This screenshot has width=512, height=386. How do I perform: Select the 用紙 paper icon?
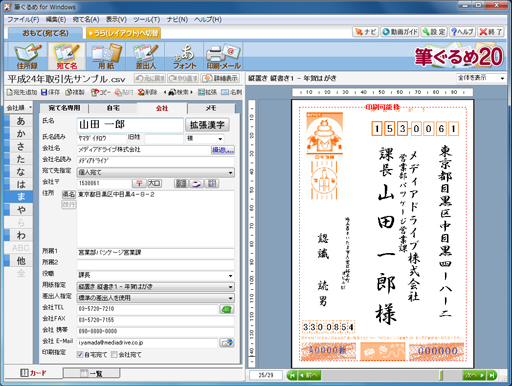106,56
